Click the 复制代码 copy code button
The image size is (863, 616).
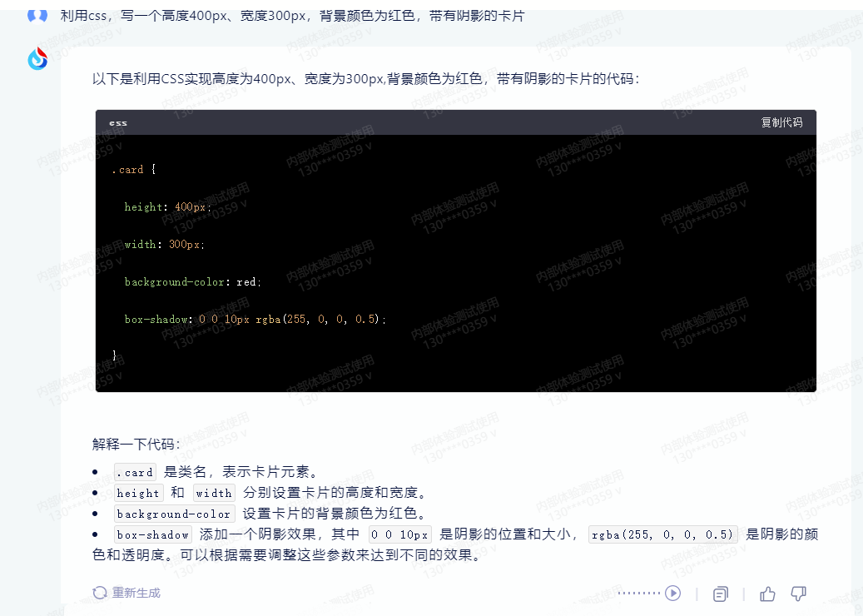click(x=781, y=122)
